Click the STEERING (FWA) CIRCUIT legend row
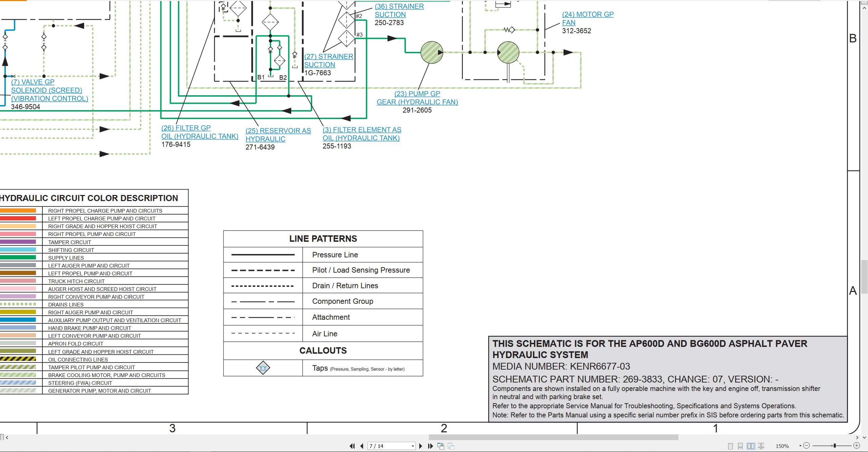Viewport: 868px width, 452px height. coord(94,383)
